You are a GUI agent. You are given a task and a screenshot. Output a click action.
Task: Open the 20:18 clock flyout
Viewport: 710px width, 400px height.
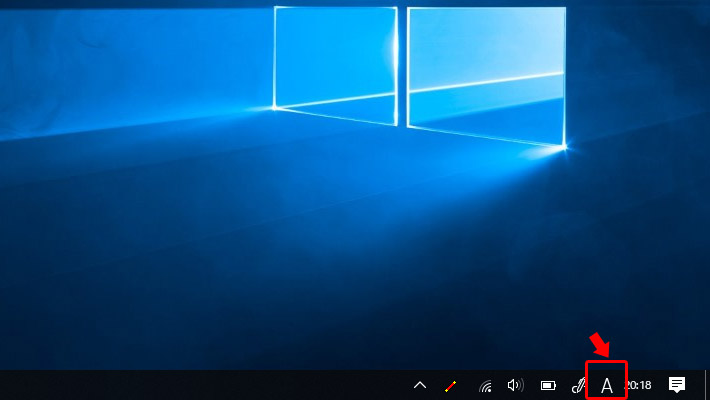point(639,385)
